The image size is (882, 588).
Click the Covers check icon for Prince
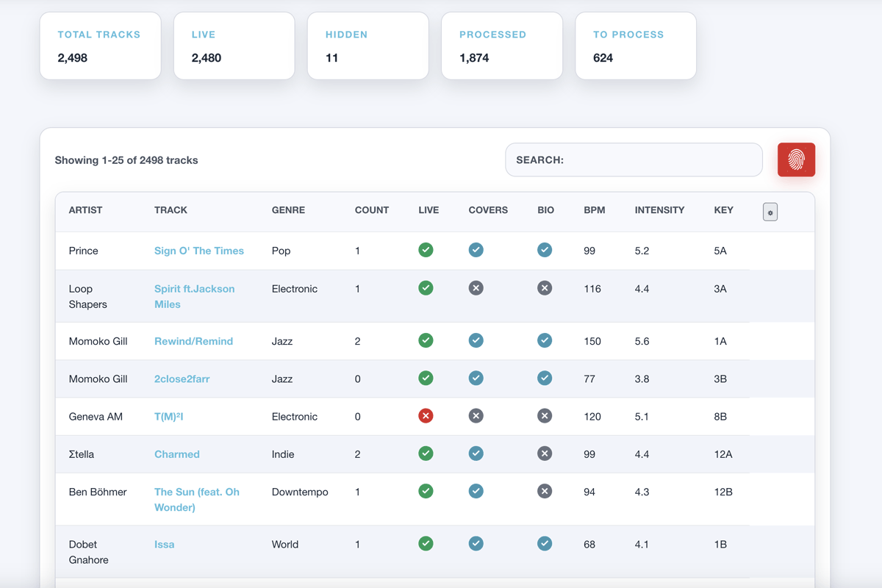point(476,250)
